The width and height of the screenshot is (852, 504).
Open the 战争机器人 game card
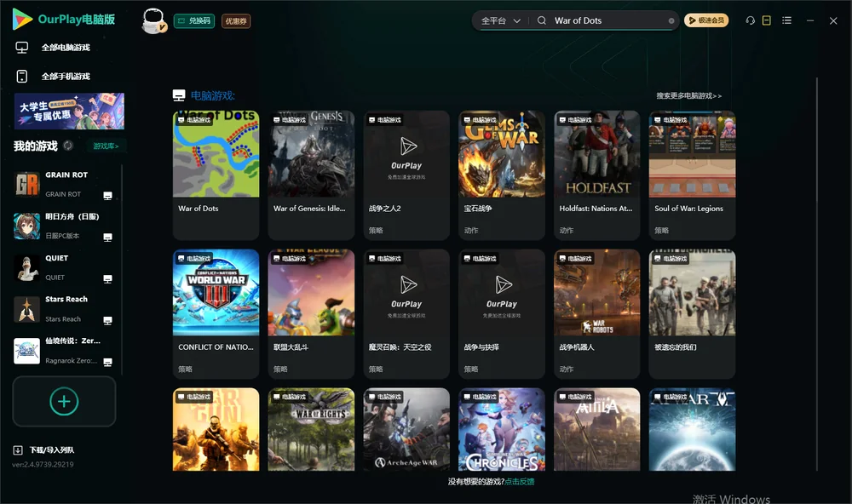pos(597,314)
